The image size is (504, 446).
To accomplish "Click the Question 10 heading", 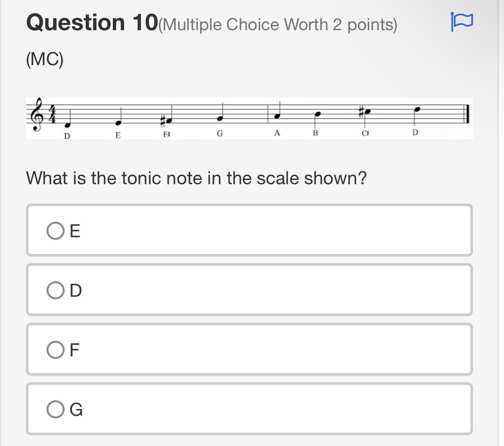I will tap(92, 22).
